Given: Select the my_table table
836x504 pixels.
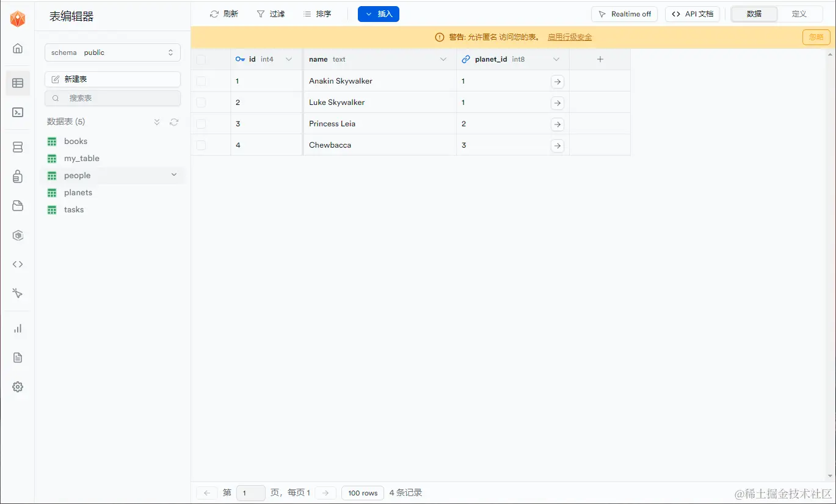Looking at the screenshot, I should tap(113, 159).
